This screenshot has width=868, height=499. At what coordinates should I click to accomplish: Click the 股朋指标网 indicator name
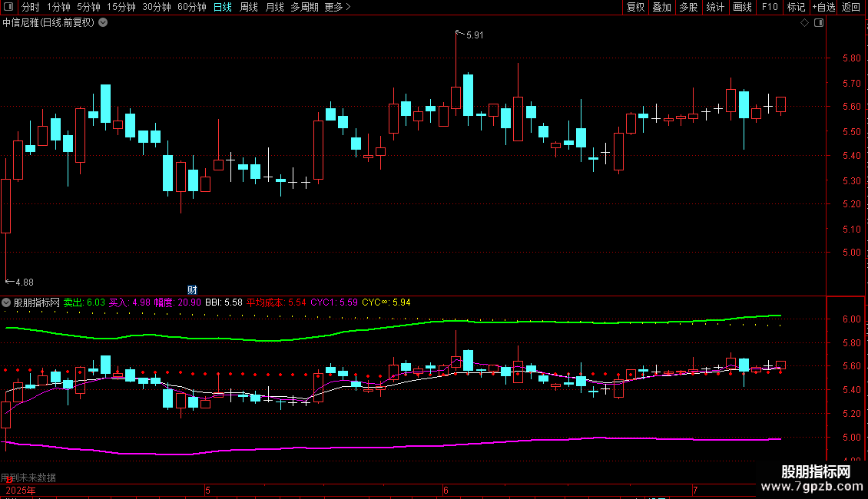(37, 302)
